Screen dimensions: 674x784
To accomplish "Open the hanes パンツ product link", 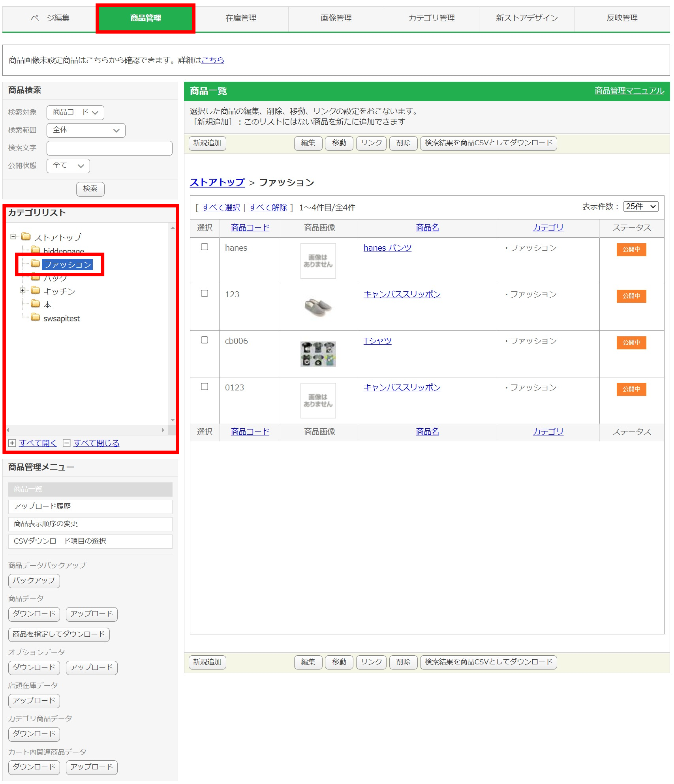I will 387,248.
